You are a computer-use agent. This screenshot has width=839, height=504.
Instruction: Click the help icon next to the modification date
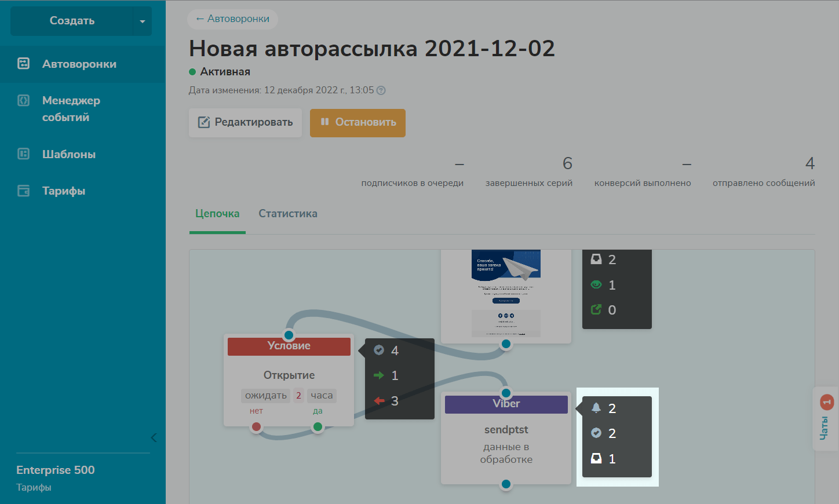(x=381, y=90)
